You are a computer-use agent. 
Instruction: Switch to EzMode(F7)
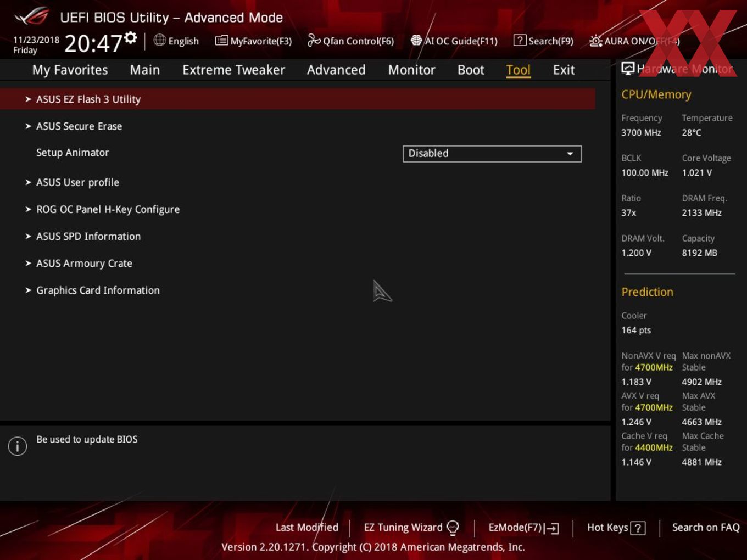coord(515,528)
